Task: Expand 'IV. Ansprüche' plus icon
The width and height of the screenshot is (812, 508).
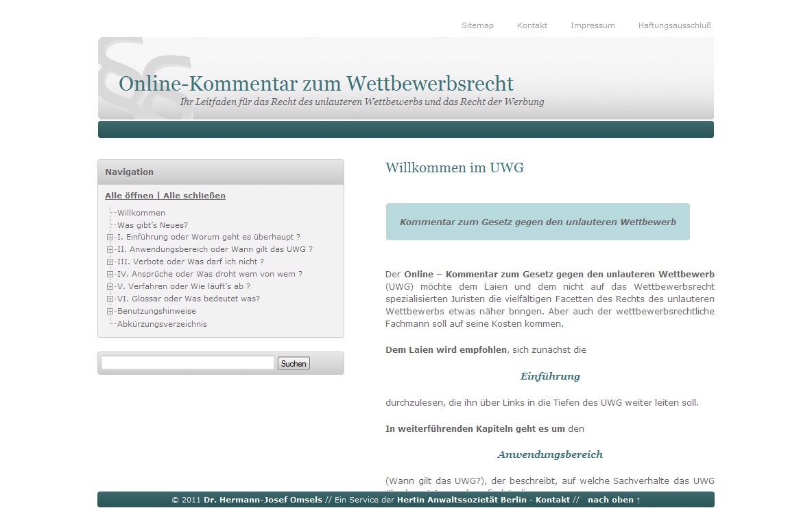Action: pos(110,274)
